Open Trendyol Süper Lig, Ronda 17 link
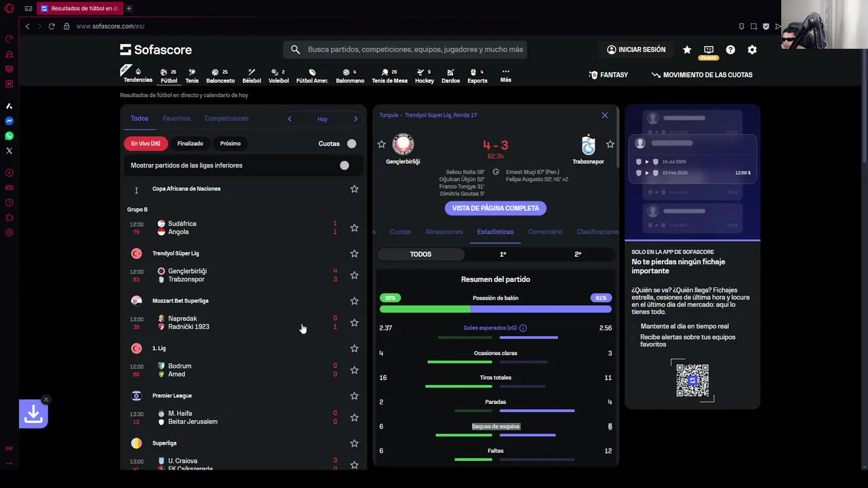868x488 pixels. (441, 115)
